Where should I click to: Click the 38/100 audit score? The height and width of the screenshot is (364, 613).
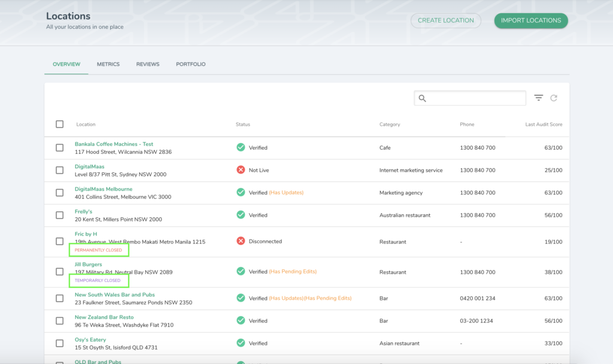[x=553, y=272]
